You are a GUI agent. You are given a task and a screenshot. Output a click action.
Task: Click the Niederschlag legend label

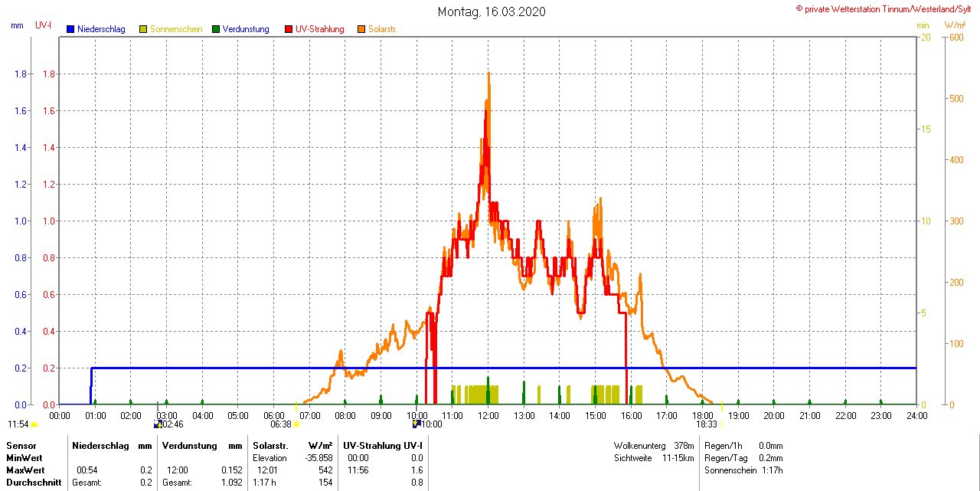point(101,29)
